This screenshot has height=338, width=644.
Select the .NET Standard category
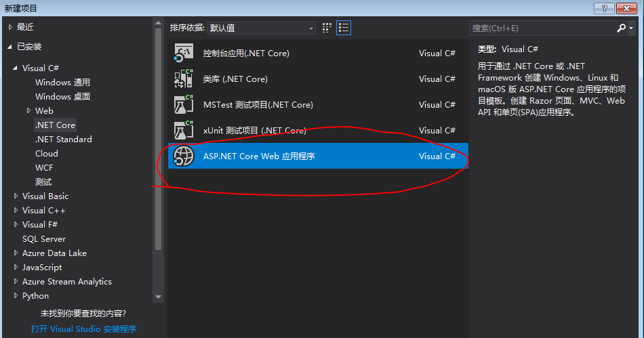[64, 140]
